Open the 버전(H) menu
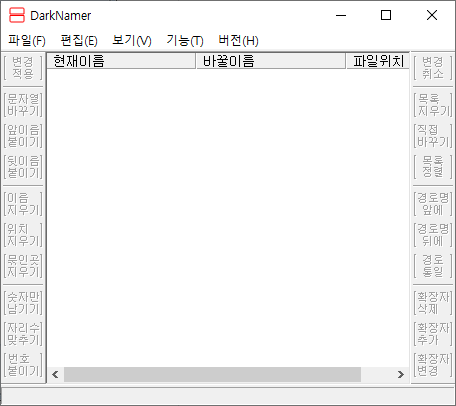 click(238, 41)
